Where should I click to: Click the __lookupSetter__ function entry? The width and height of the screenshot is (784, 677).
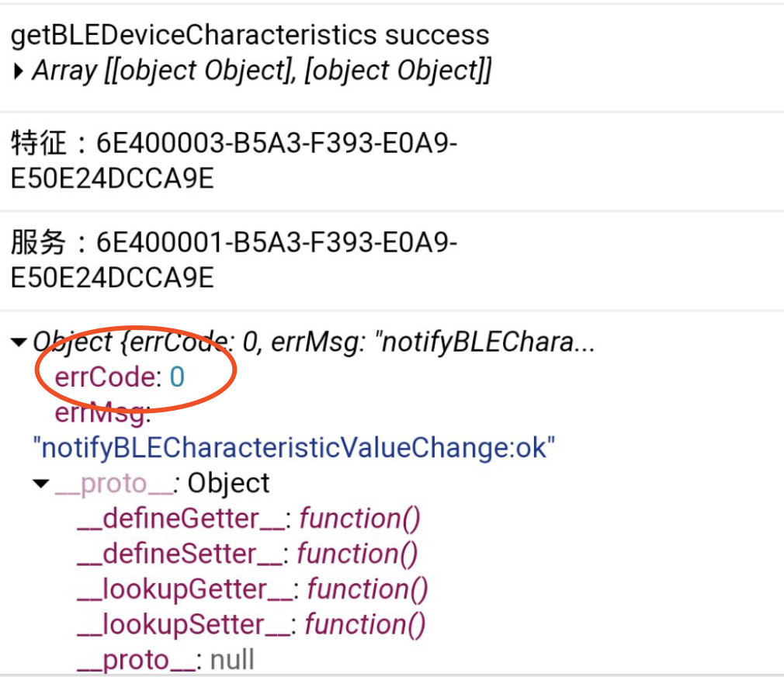coord(182,625)
